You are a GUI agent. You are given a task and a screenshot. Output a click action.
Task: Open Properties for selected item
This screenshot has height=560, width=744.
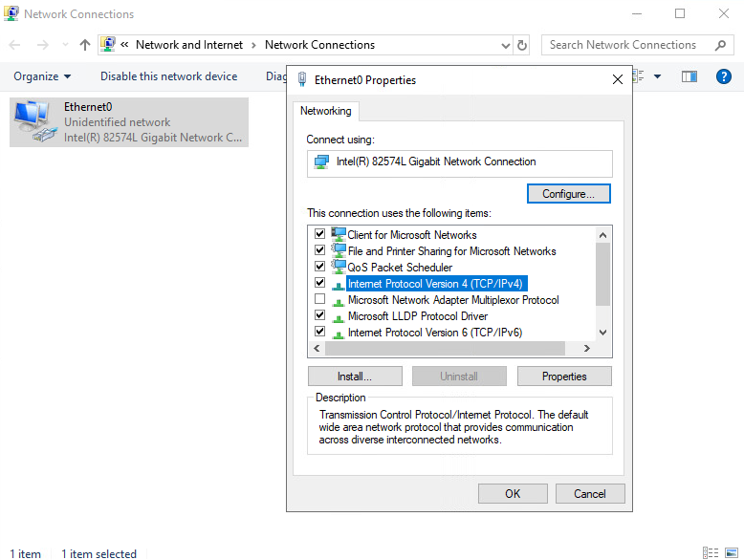564,377
